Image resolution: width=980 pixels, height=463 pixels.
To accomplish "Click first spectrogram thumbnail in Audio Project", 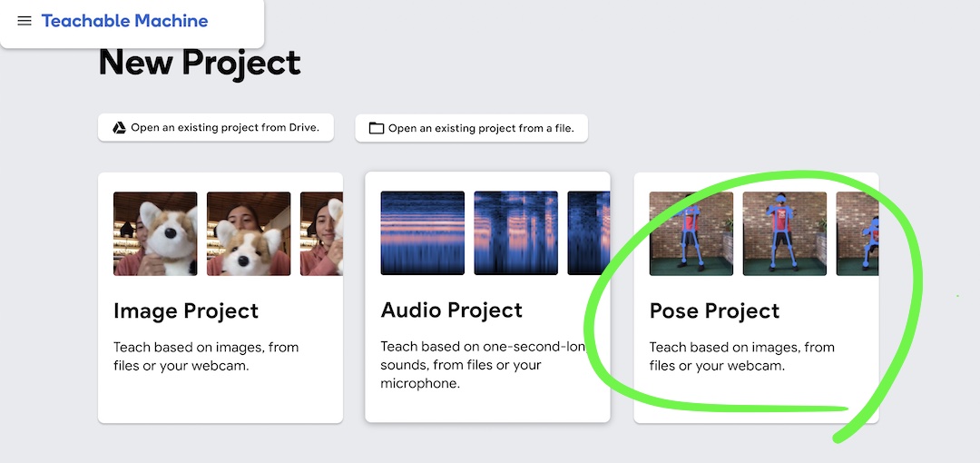I will [x=423, y=232].
